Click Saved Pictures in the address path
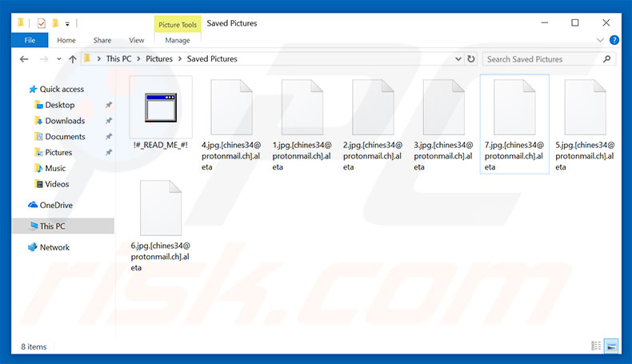This screenshot has width=632, height=364. 212,59
